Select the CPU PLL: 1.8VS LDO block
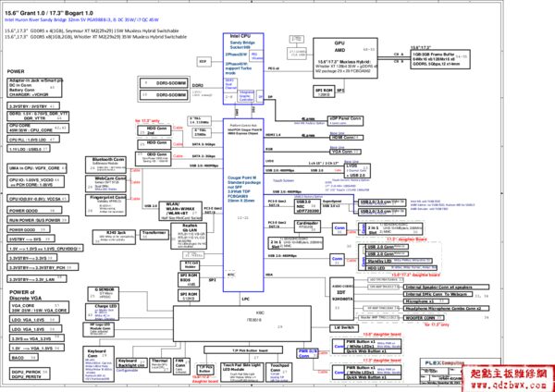The image size is (555, 392). (x=33, y=140)
